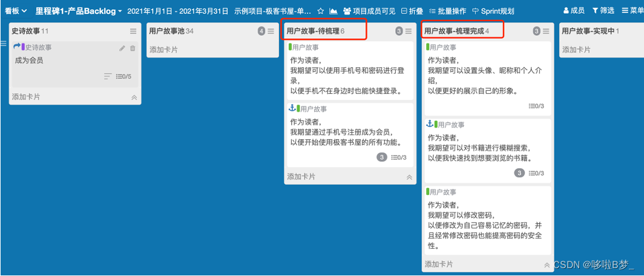Click the 0/3 checklist on 注册成为会员 card
This screenshot has width=644, height=276.
[x=399, y=157]
